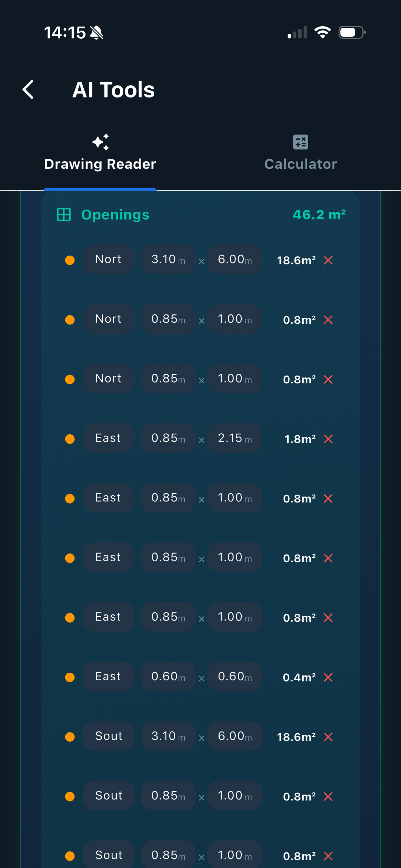Viewport: 401px width, 868px height.
Task: Click orange dot of the first North opening
Action: click(70, 260)
